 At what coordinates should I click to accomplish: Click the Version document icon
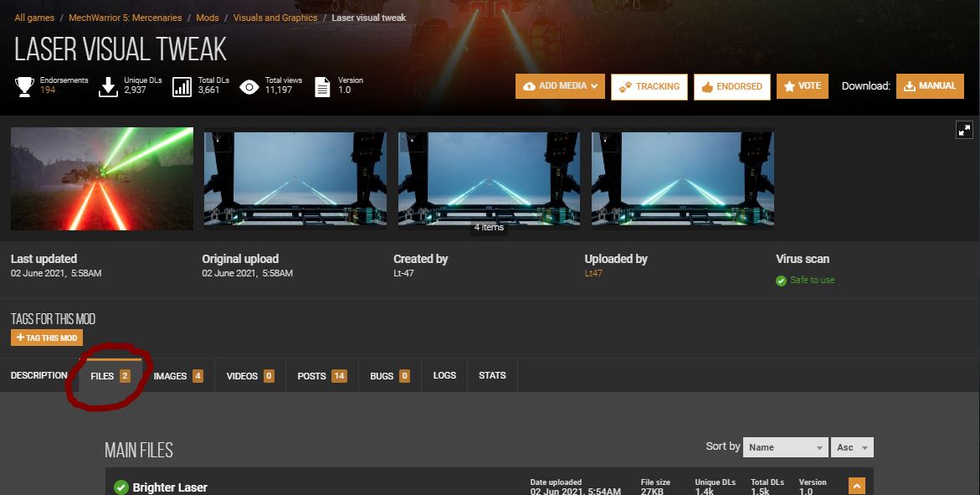pyautogui.click(x=322, y=87)
